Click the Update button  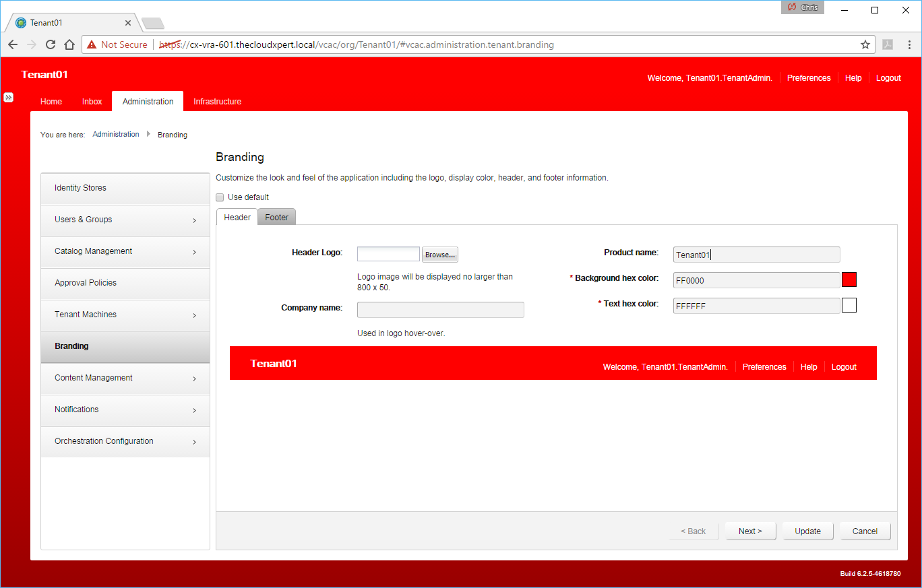pyautogui.click(x=807, y=531)
